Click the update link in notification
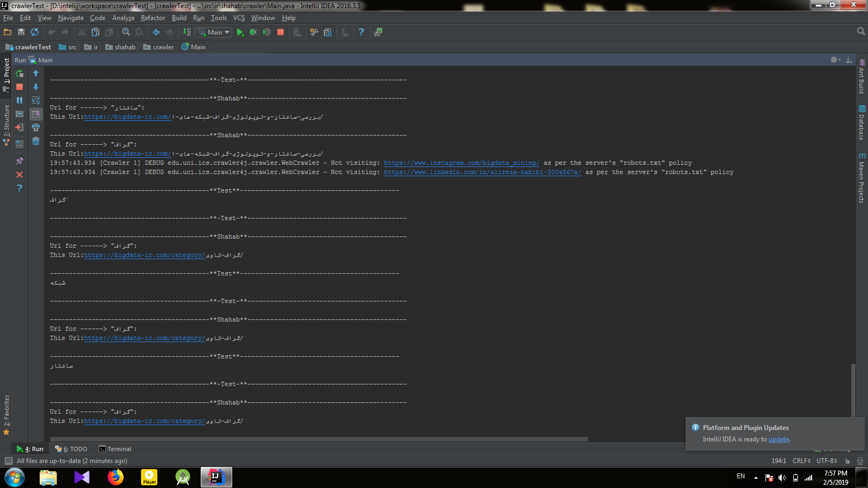This screenshot has height=488, width=868. click(x=778, y=439)
